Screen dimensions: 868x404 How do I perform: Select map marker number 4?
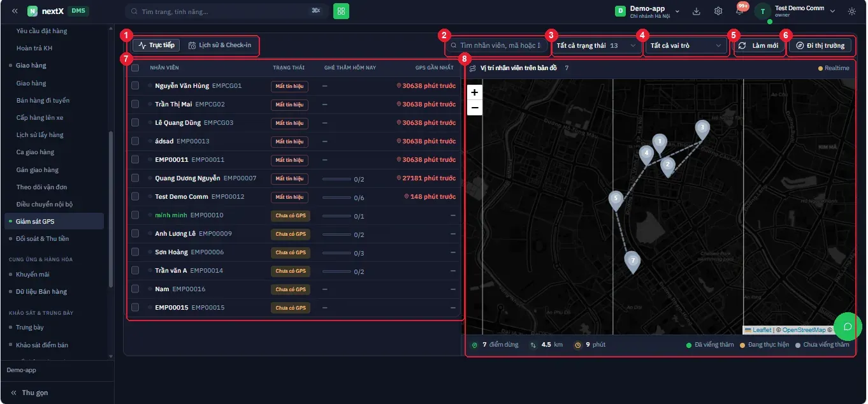[x=647, y=155]
